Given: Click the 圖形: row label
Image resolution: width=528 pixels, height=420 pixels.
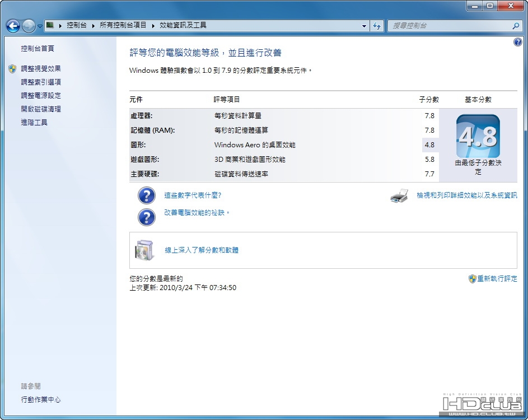Looking at the screenshot, I should 138,145.
